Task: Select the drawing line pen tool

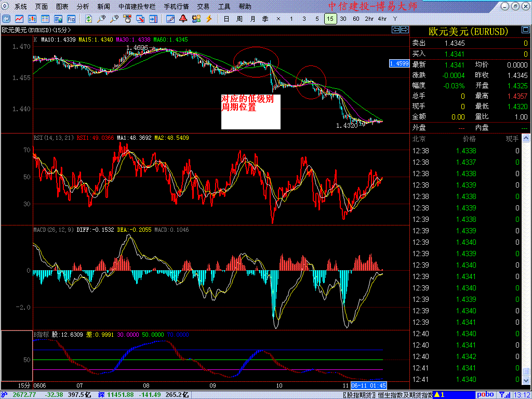Action: click(x=170, y=19)
